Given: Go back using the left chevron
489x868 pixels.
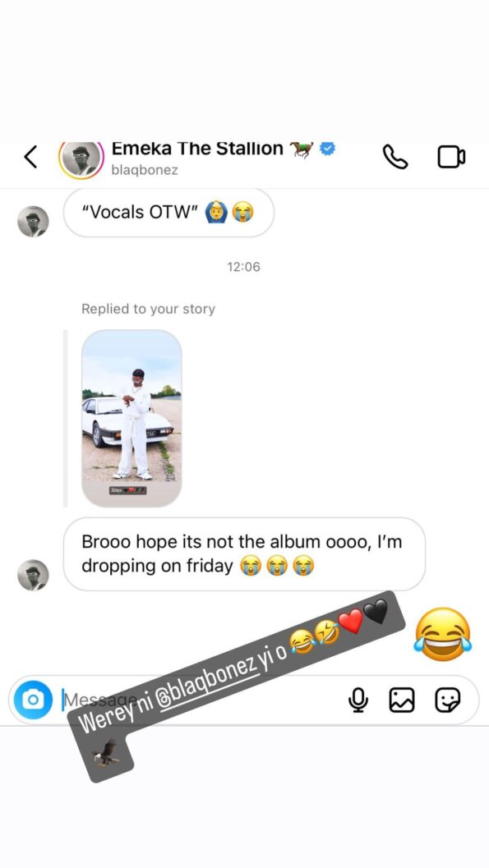Looking at the screenshot, I should pos(31,157).
